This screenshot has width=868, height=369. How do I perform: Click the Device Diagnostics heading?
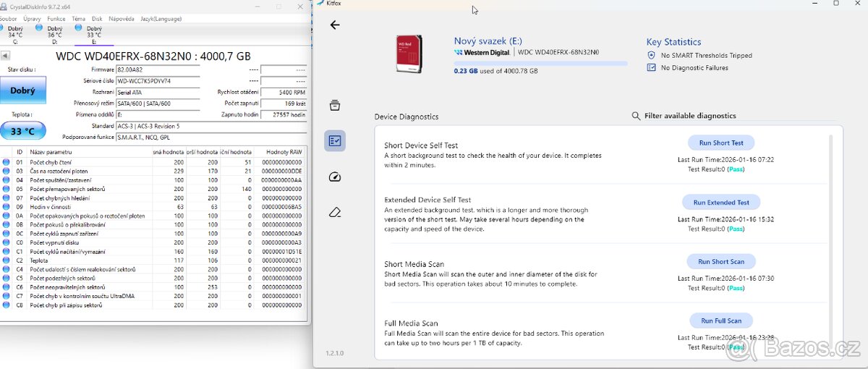(x=407, y=116)
